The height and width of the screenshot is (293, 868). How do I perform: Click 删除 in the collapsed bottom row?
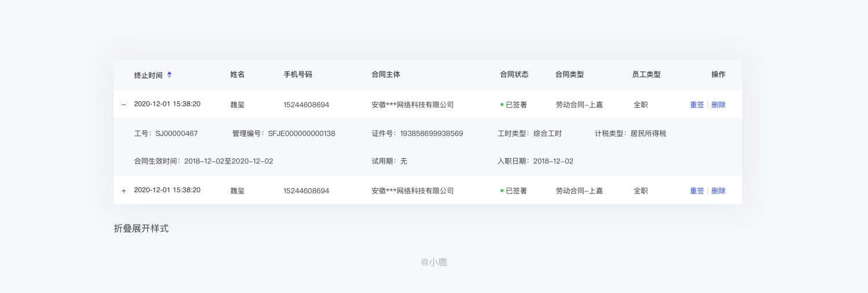coord(718,191)
